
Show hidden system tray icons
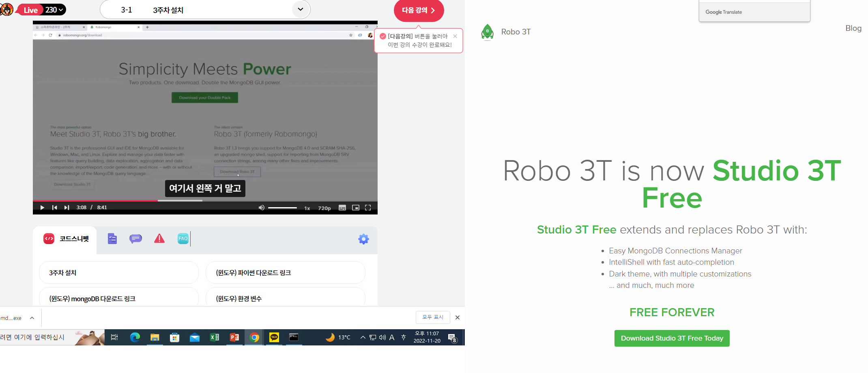pyautogui.click(x=363, y=337)
